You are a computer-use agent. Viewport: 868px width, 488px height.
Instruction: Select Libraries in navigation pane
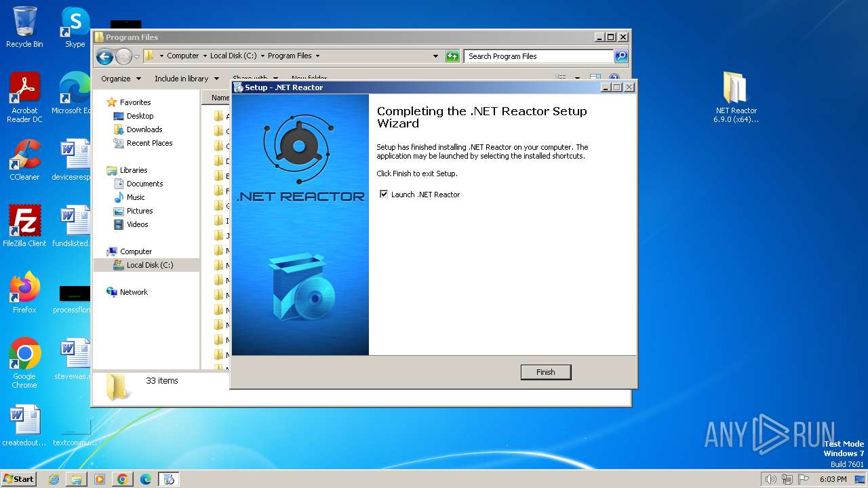(x=134, y=170)
